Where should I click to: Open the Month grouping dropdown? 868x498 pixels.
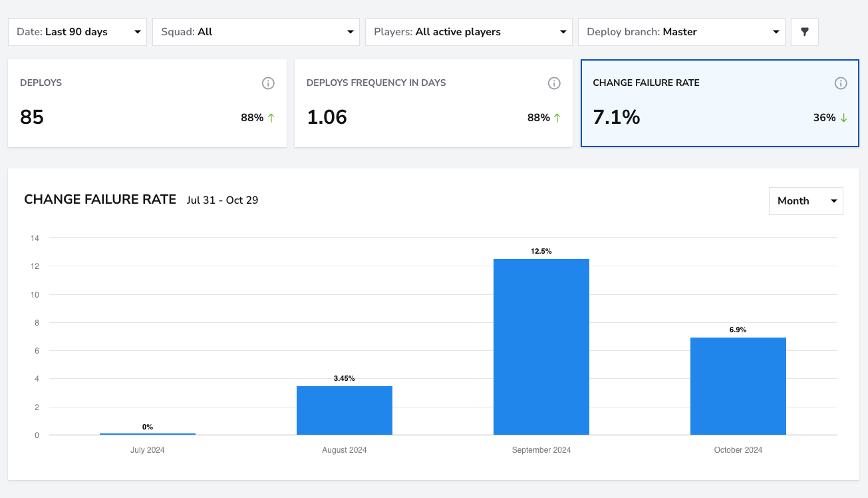click(x=806, y=201)
